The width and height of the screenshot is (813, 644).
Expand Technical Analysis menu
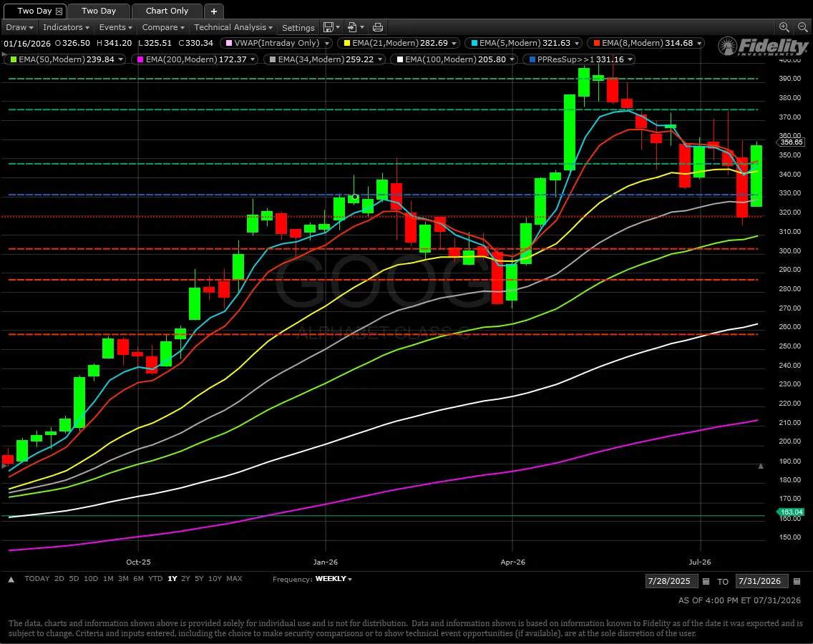pyautogui.click(x=233, y=27)
